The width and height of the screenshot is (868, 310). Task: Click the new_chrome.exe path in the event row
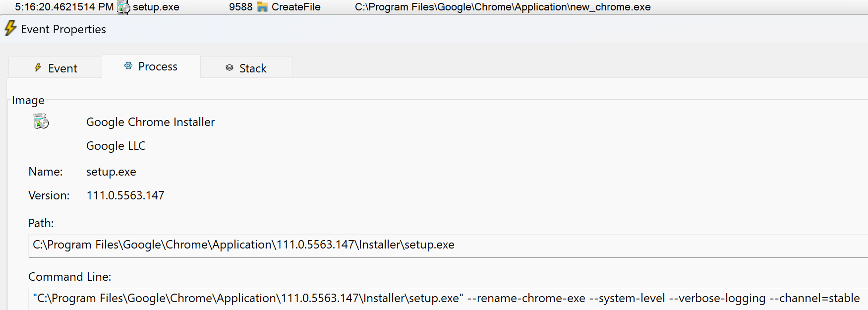click(503, 7)
